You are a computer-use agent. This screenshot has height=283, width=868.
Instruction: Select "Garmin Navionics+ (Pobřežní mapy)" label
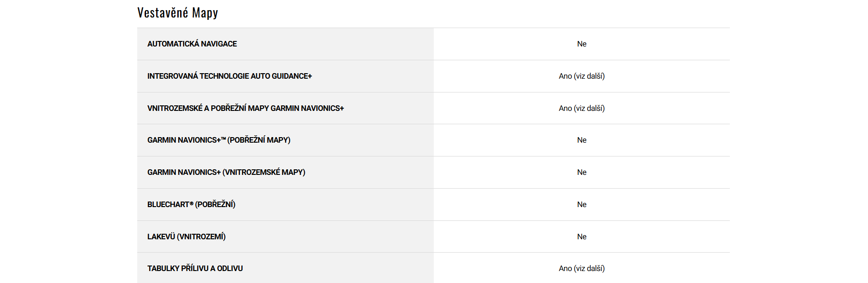click(219, 140)
